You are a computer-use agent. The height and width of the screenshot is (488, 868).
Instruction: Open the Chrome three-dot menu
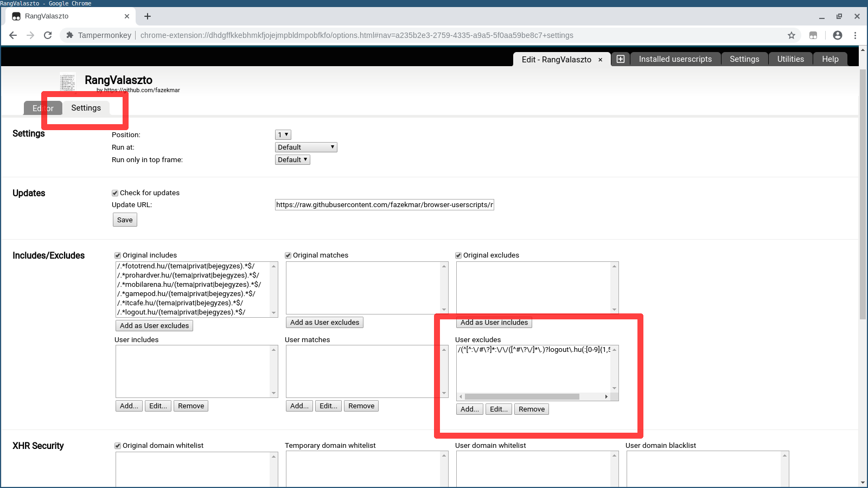tap(856, 35)
